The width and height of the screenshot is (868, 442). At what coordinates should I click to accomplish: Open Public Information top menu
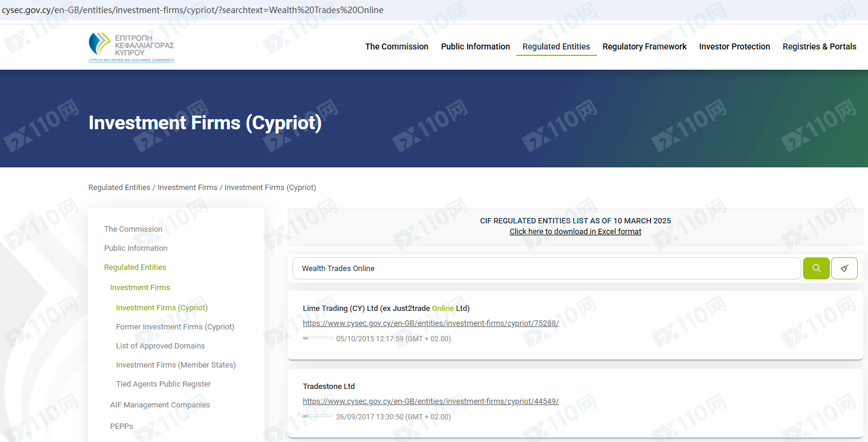coord(475,46)
